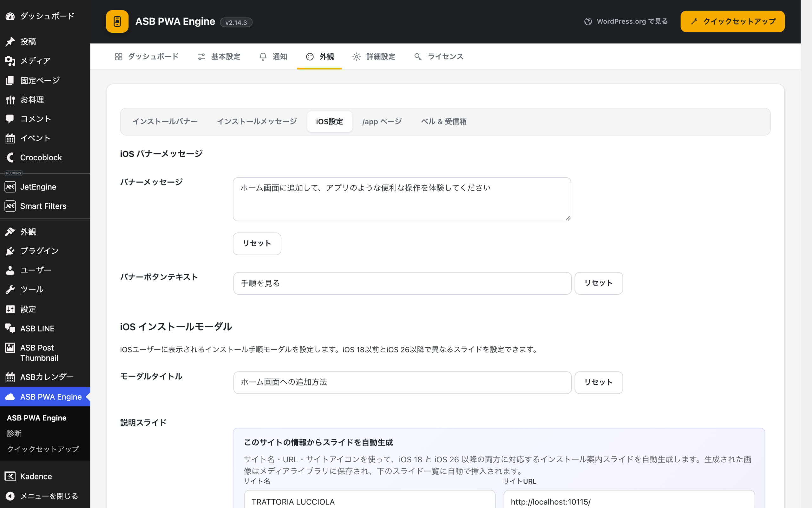Screen dimensions: 812x508
Task: Go to the 詳細設定 tab
Action: 374,57
